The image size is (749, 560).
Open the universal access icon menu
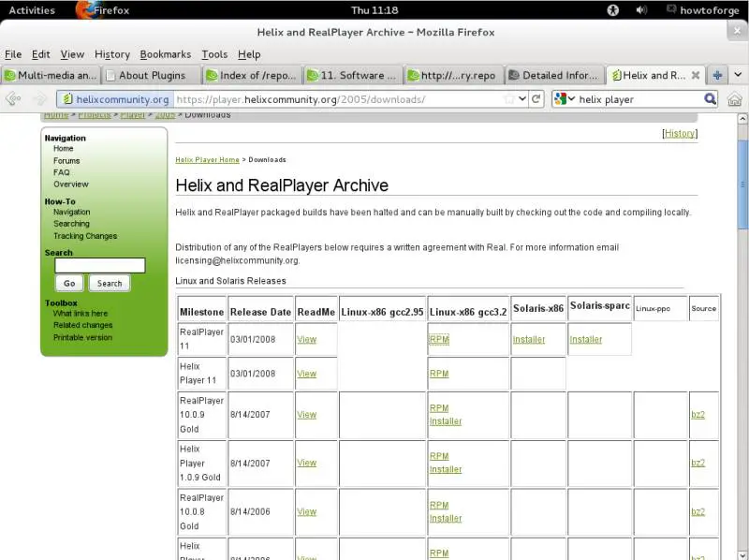click(x=613, y=10)
